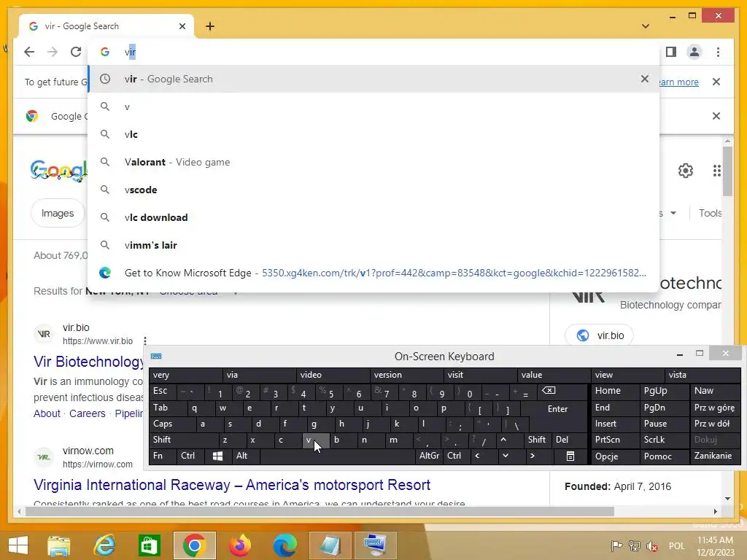This screenshot has width=747, height=560.
Task: Toggle the Alt key
Action: [245, 456]
